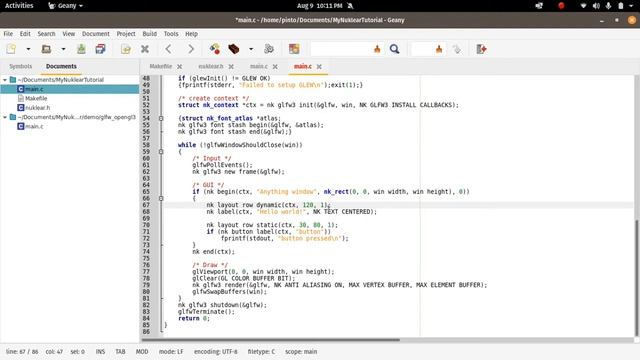This screenshot has width=640, height=360.
Task: Click 'scope: main' in the status bar
Action: [301, 351]
